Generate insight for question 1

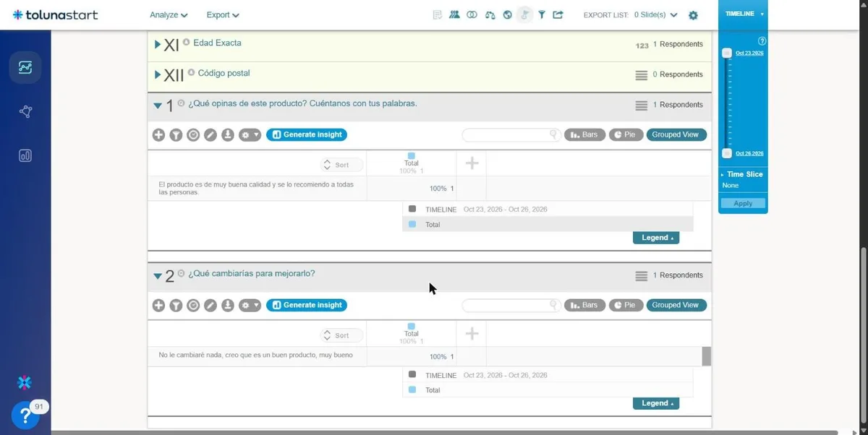[x=307, y=134]
